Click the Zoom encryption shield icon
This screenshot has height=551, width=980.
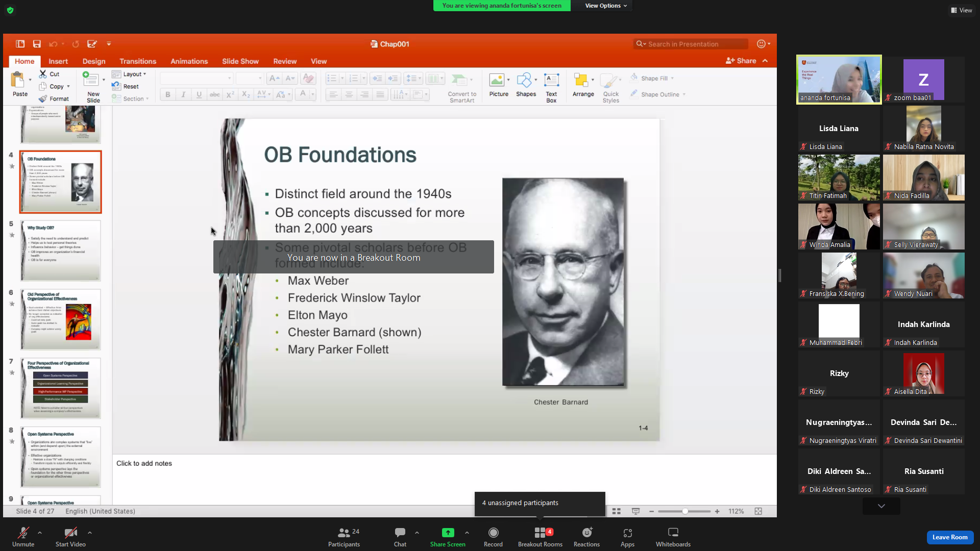pyautogui.click(x=10, y=10)
